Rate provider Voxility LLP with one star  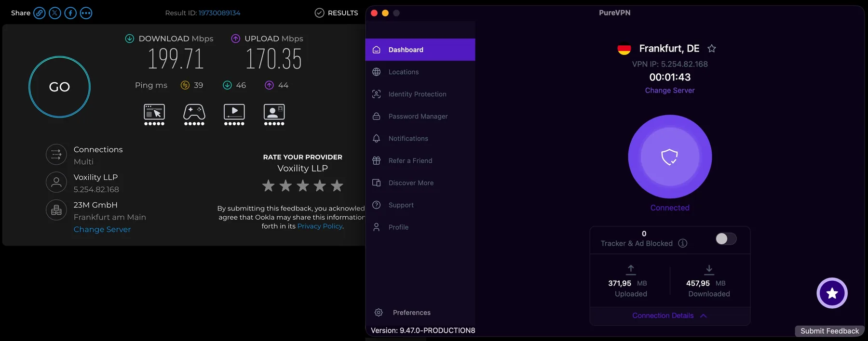coord(269,185)
